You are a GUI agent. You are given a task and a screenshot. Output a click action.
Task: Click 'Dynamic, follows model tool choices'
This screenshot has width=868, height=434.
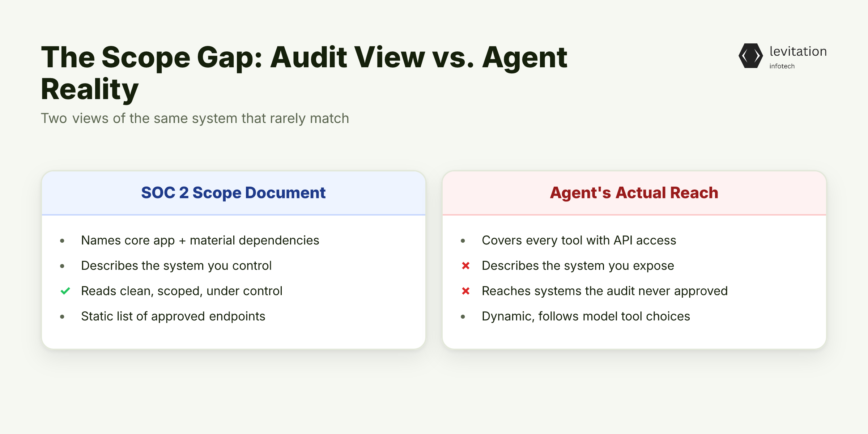pyautogui.click(x=586, y=316)
